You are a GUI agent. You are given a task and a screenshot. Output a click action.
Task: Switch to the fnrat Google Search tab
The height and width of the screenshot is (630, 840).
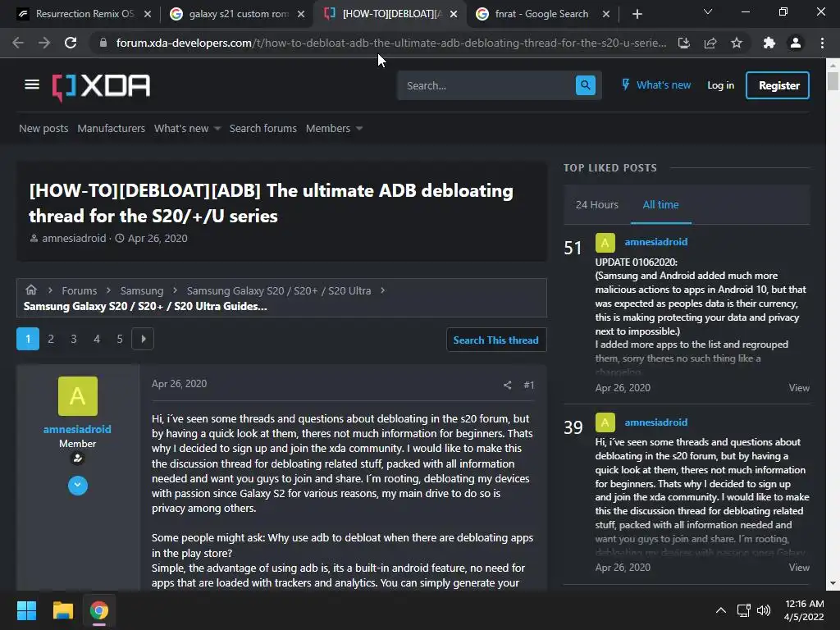[x=541, y=14]
